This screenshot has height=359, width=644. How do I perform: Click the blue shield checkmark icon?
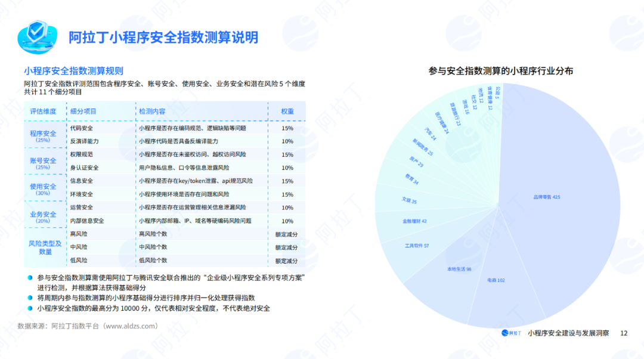coord(37,37)
